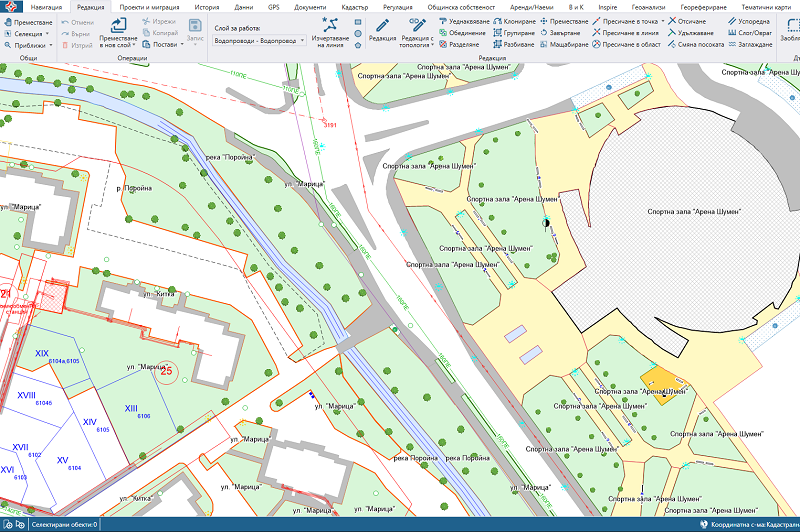
Task: Switch to the Навигация tab
Action: coord(46,6)
